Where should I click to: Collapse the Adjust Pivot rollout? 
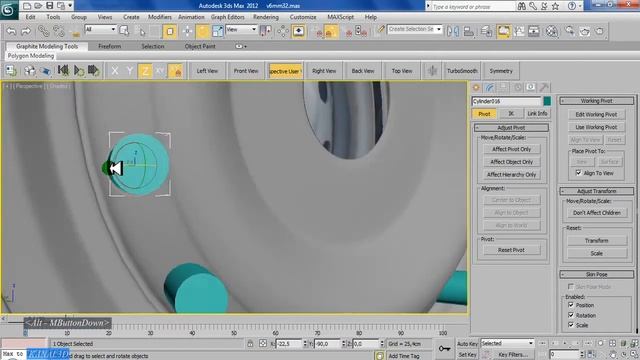[511, 128]
